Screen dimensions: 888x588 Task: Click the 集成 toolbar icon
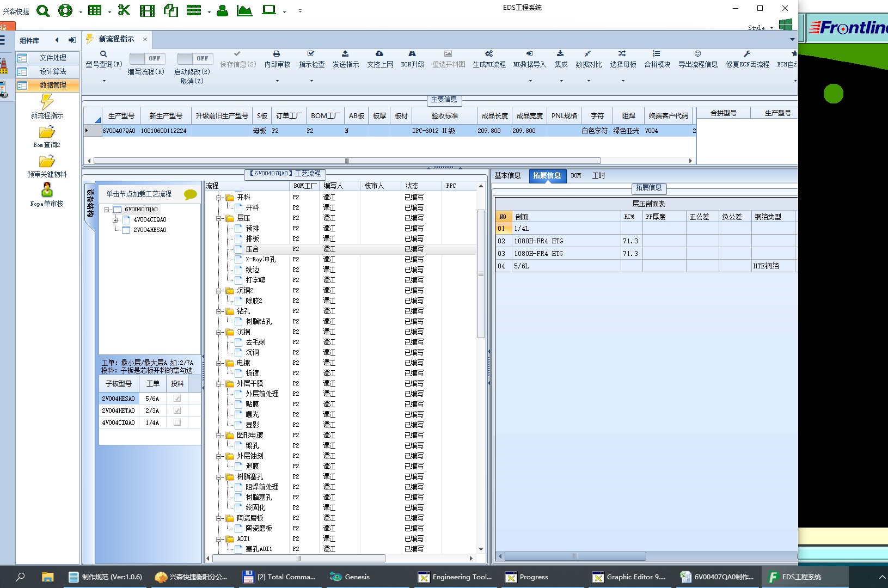point(560,54)
